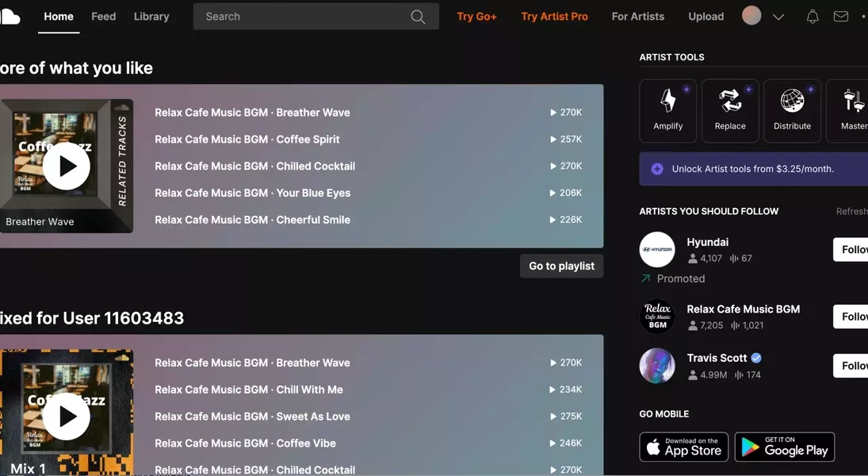Follow Relax Cafe Music BGM artist
The image size is (868, 476).
(851, 317)
